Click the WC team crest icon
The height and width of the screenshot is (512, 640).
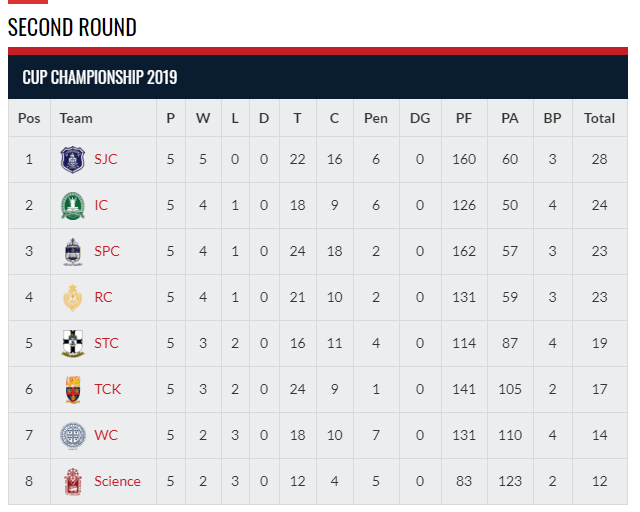tap(72, 435)
